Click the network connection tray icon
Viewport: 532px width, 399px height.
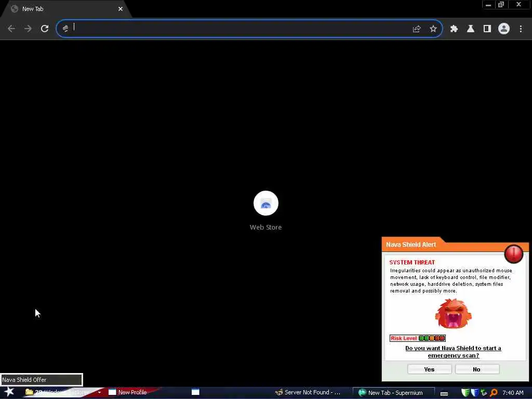tap(484, 393)
